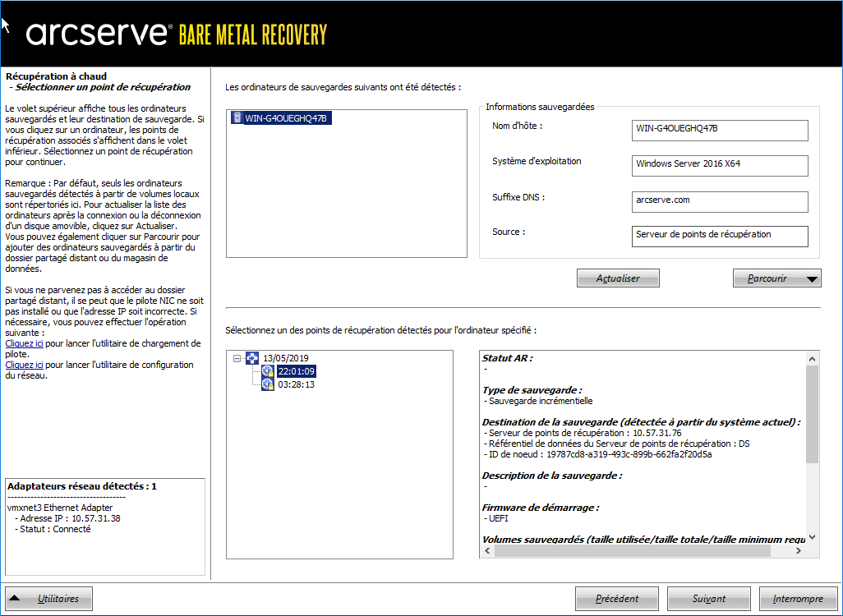Click the horizontal scrollbar thumb in details panel
843x616 pixels.
[633, 551]
